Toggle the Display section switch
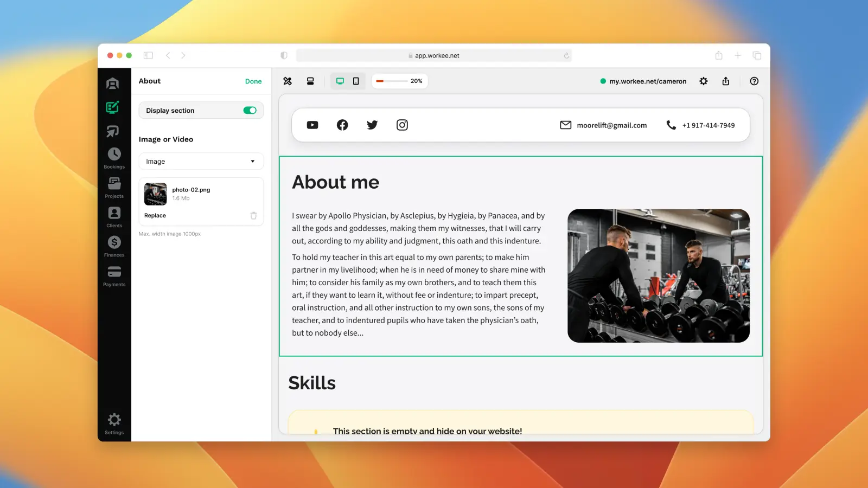The height and width of the screenshot is (488, 868). pyautogui.click(x=250, y=111)
